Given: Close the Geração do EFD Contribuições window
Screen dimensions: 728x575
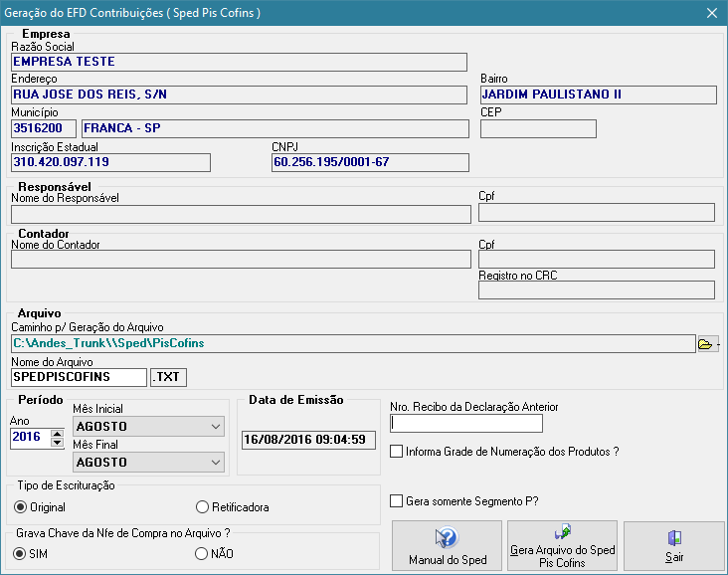Looking at the screenshot, I should coord(712,13).
